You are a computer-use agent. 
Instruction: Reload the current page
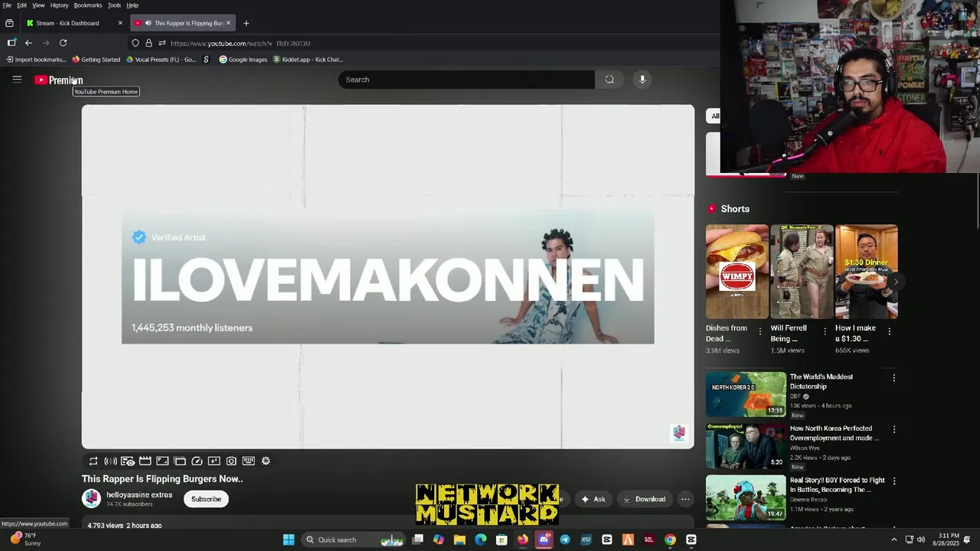pyautogui.click(x=63, y=43)
